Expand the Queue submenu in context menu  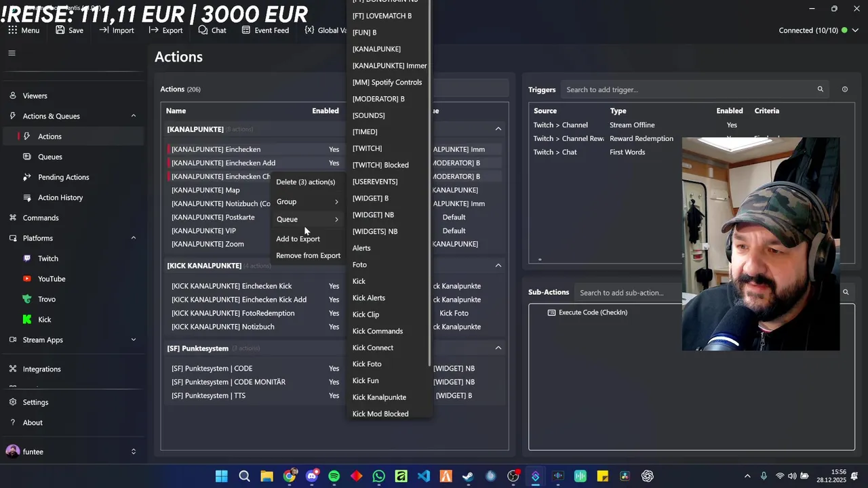click(307, 219)
